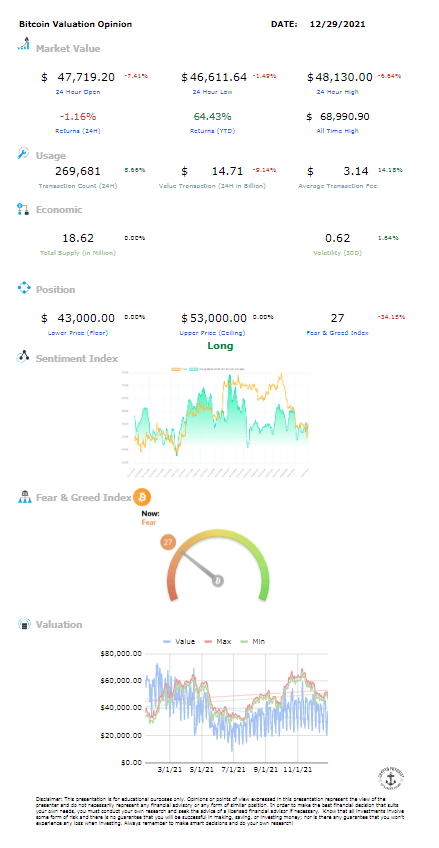Screen dimensions: 439x848
Task: Click the green Long position text
Action: (x=221, y=346)
